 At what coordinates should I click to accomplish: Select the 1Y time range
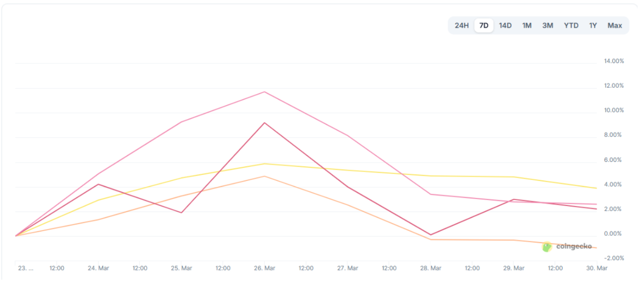click(593, 26)
